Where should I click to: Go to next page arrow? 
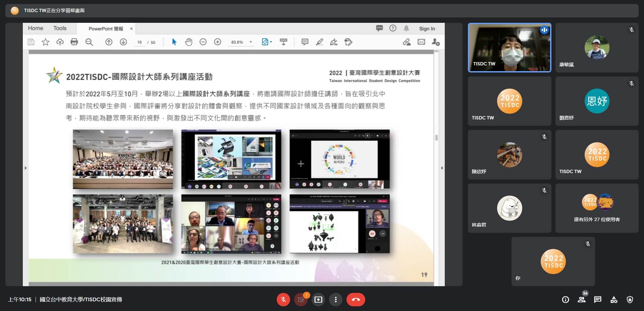click(123, 42)
